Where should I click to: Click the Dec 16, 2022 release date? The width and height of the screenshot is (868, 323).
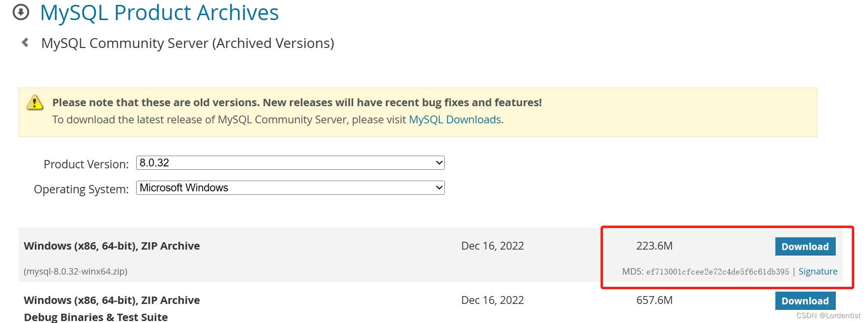point(492,246)
